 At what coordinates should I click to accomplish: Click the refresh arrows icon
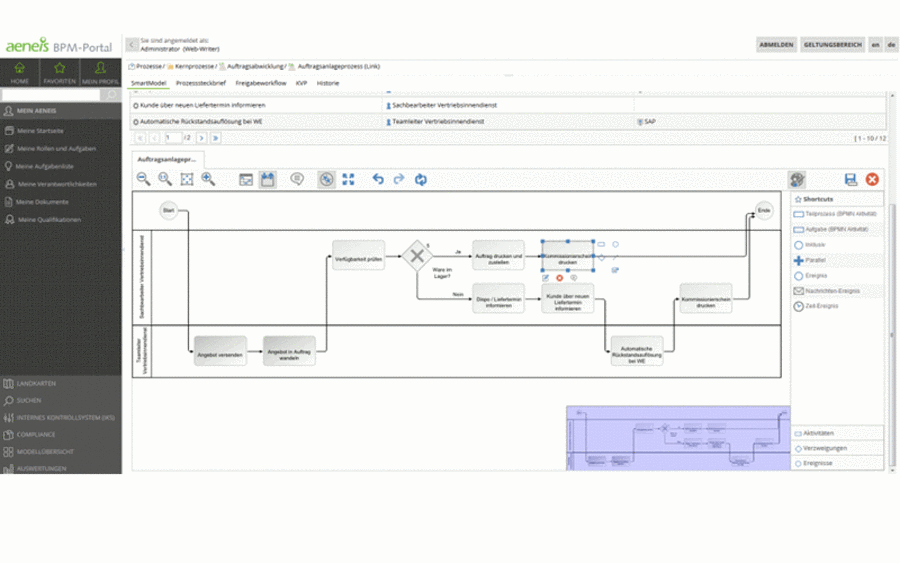pyautogui.click(x=421, y=180)
